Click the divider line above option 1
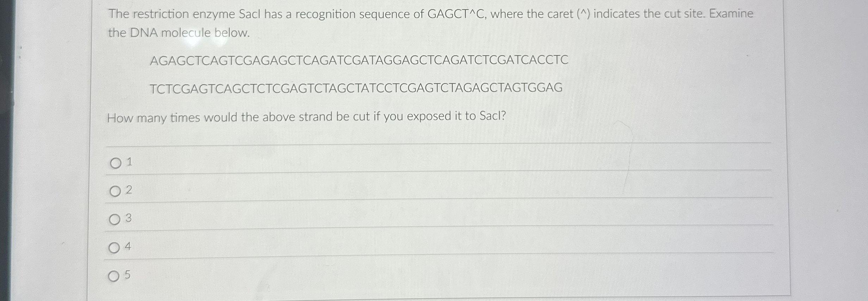This screenshot has height=301, width=868. [423, 143]
